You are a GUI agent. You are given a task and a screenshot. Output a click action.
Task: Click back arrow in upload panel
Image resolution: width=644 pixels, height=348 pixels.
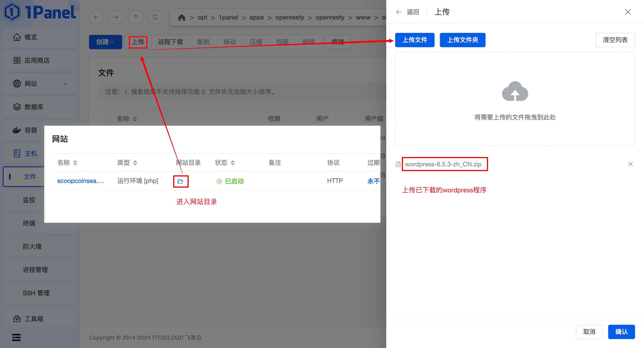[x=399, y=12]
